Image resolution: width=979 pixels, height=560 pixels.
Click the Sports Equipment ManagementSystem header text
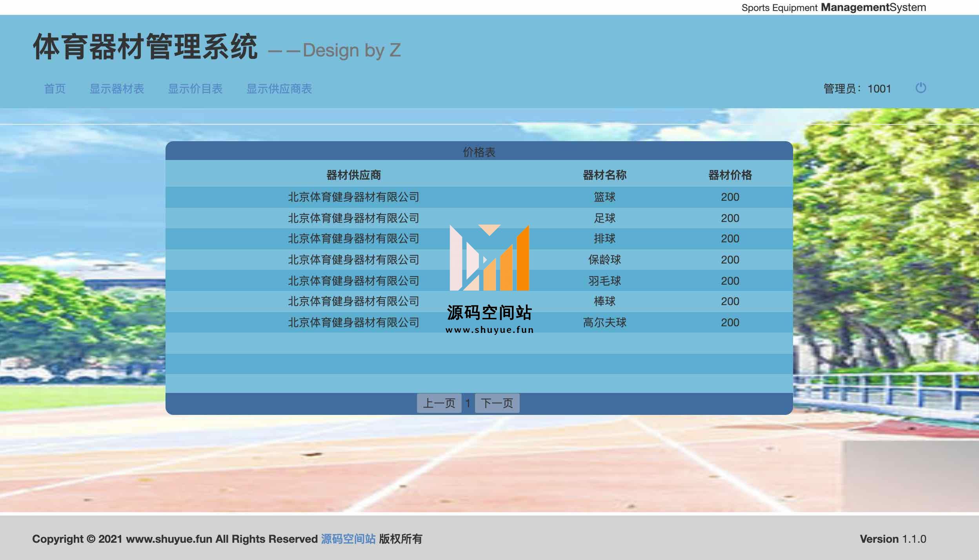click(x=834, y=7)
